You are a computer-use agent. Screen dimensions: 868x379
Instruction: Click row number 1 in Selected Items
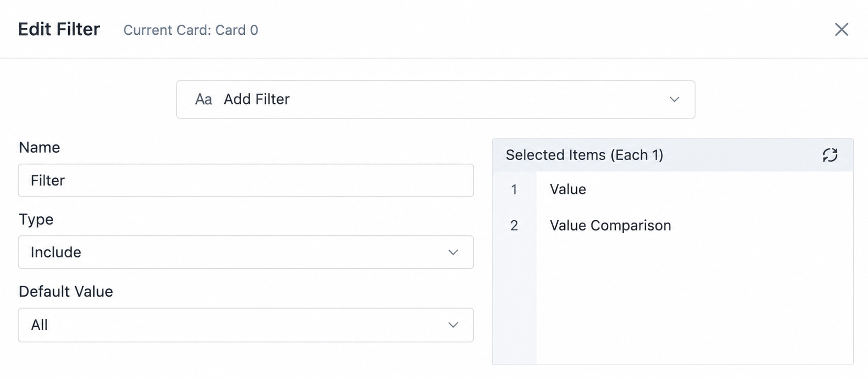[x=514, y=189]
